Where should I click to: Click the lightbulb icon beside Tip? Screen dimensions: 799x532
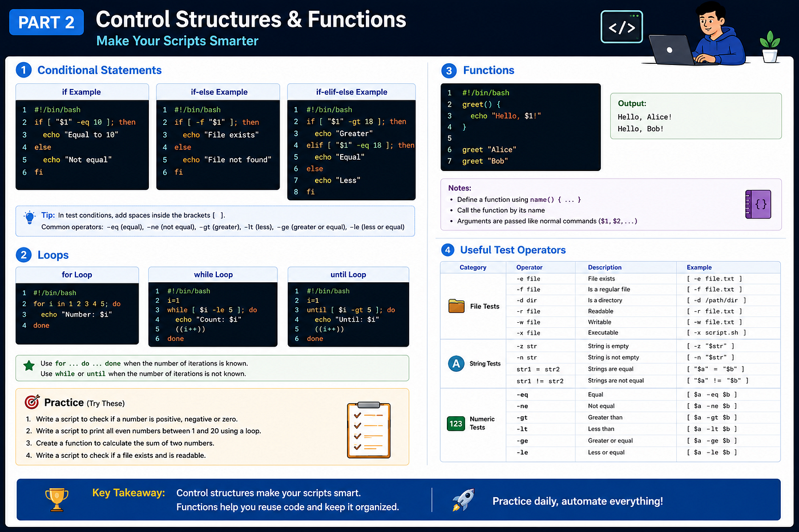(x=29, y=217)
